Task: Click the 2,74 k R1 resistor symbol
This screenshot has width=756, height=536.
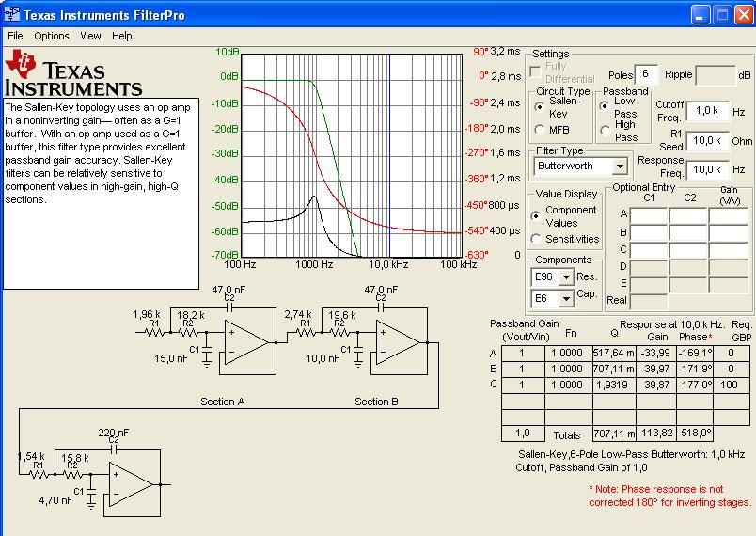Action: pos(307,332)
